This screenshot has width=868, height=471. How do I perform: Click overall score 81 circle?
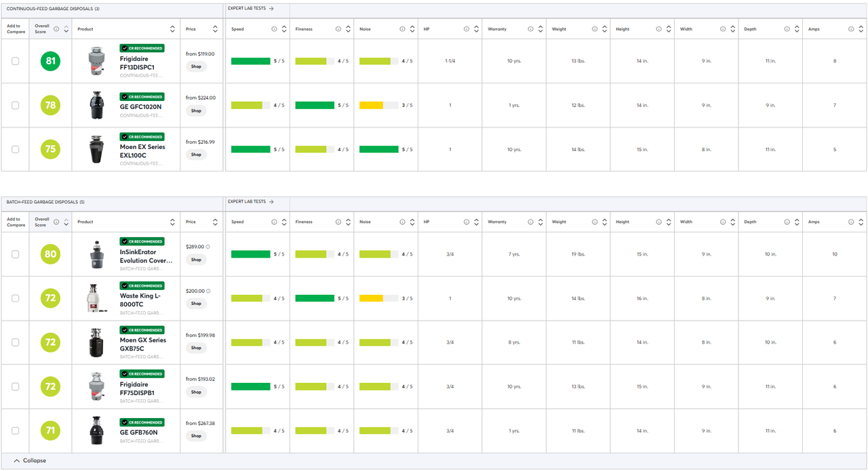tap(50, 61)
